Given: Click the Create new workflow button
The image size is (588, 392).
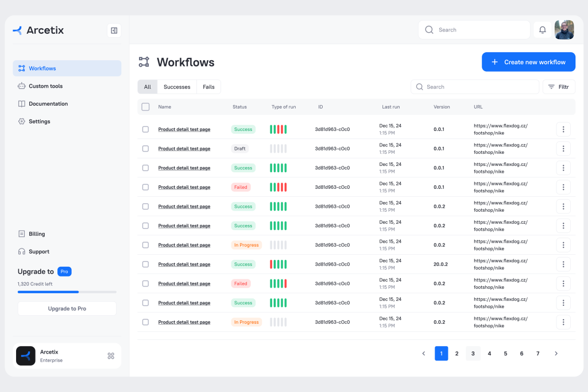Looking at the screenshot, I should coord(528,62).
